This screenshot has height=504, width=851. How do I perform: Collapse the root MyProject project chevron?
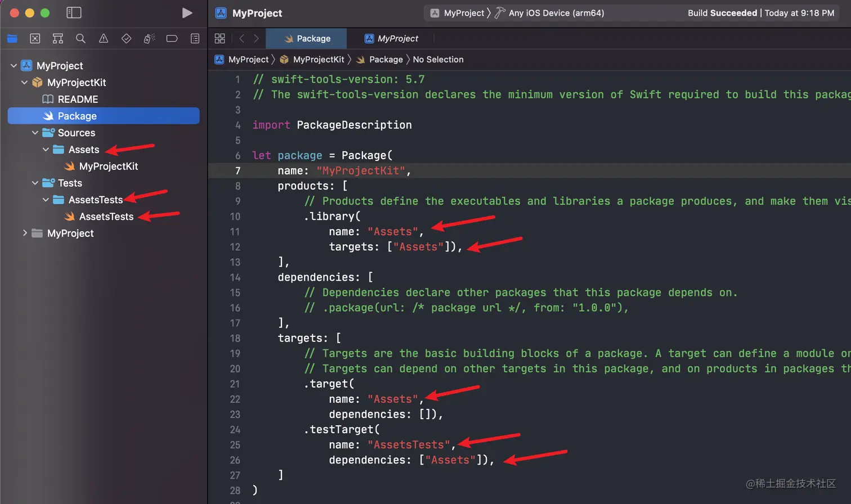pos(14,66)
